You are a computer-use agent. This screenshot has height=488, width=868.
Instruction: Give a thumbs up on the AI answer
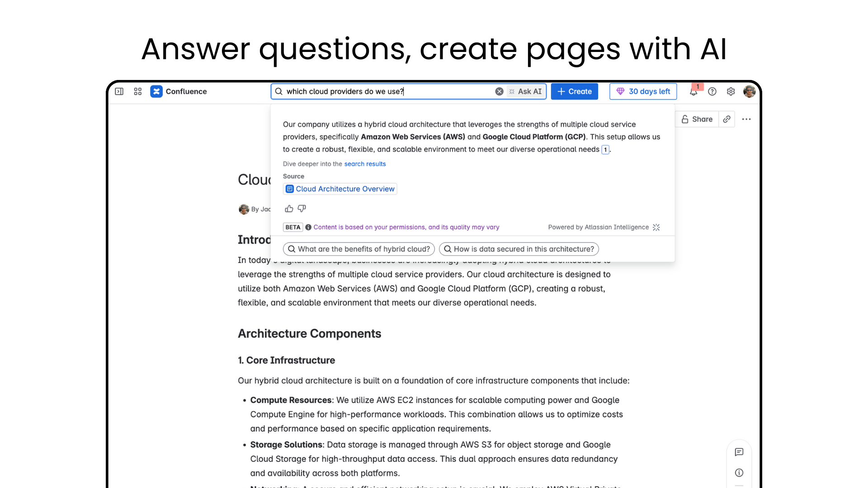[289, 208]
